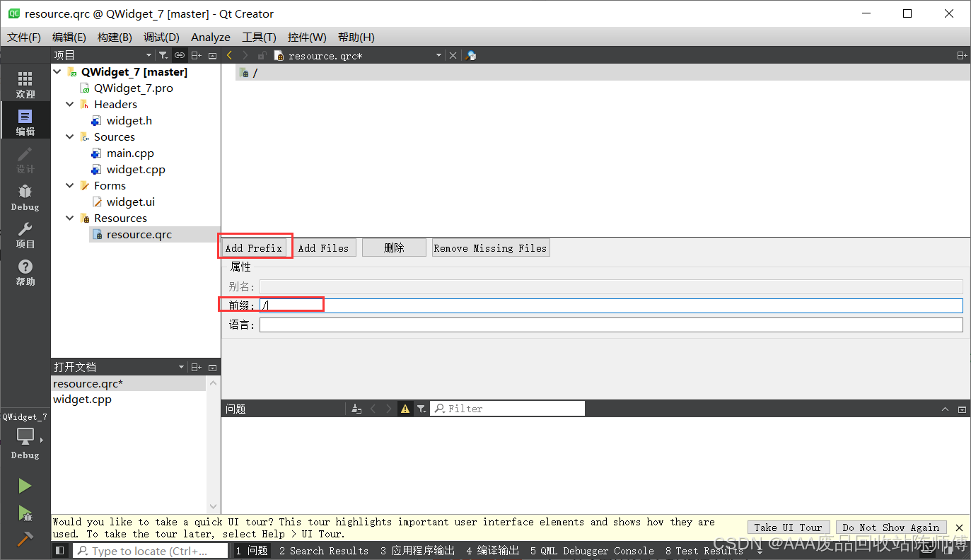The width and height of the screenshot is (971, 560).
Task: Click the Add Files button
Action: [x=324, y=247]
